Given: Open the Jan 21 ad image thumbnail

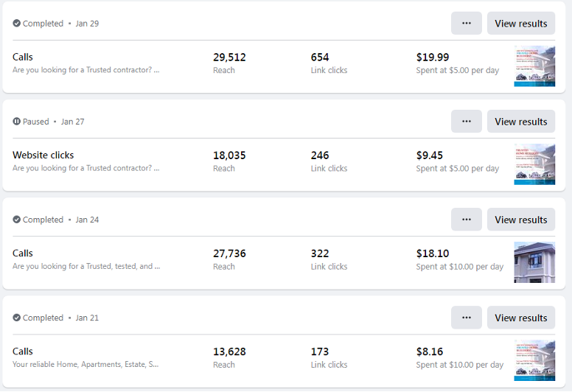Looking at the screenshot, I should [x=534, y=360].
